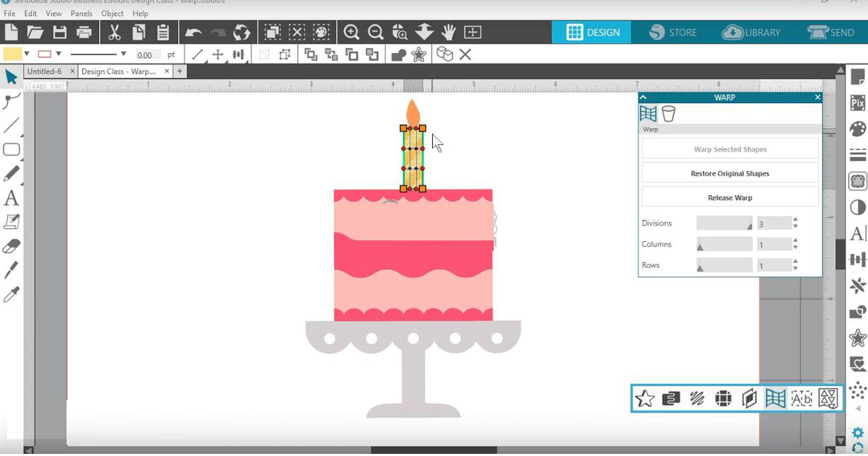Screen dimensions: 868x456
Task: Click the Release Warp button
Action: pyautogui.click(x=730, y=197)
